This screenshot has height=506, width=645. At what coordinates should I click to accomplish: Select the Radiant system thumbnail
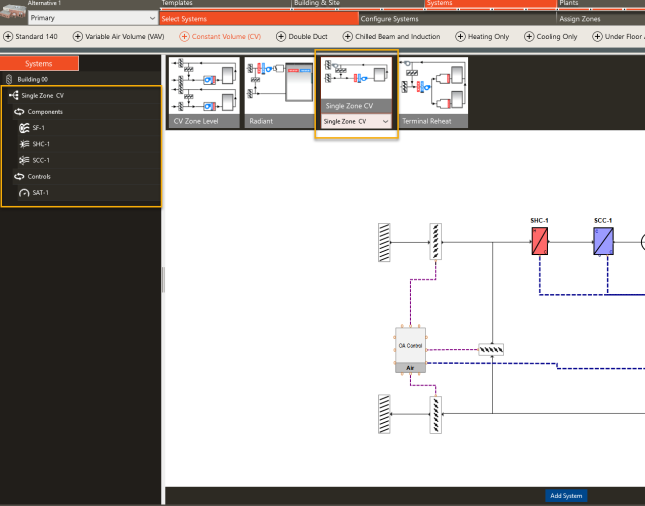280,92
